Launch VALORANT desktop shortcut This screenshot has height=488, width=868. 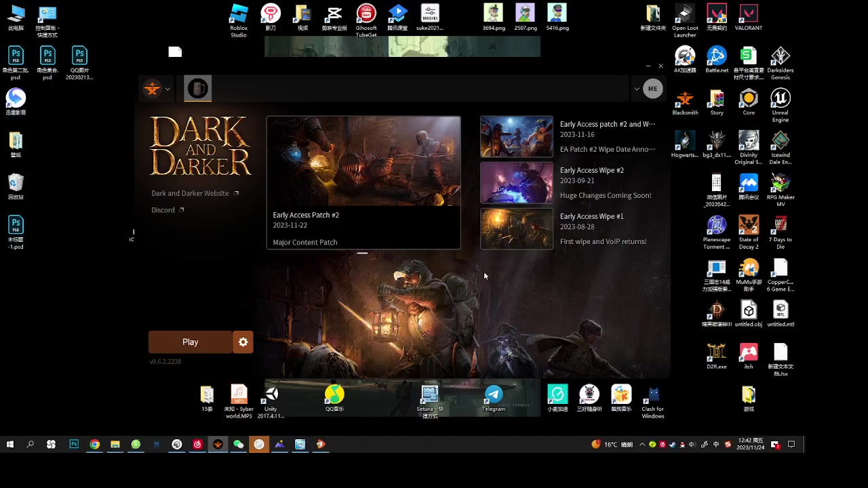click(749, 18)
